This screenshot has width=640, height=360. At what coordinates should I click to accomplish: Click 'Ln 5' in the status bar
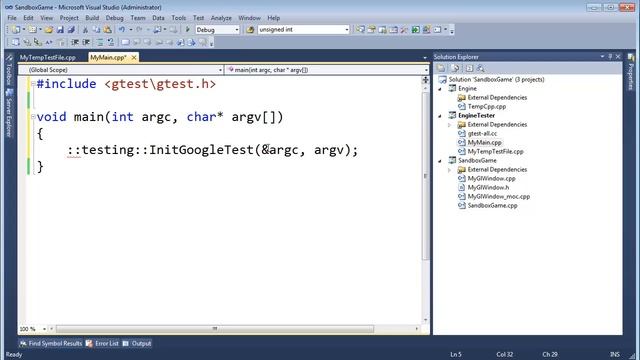pos(456,355)
